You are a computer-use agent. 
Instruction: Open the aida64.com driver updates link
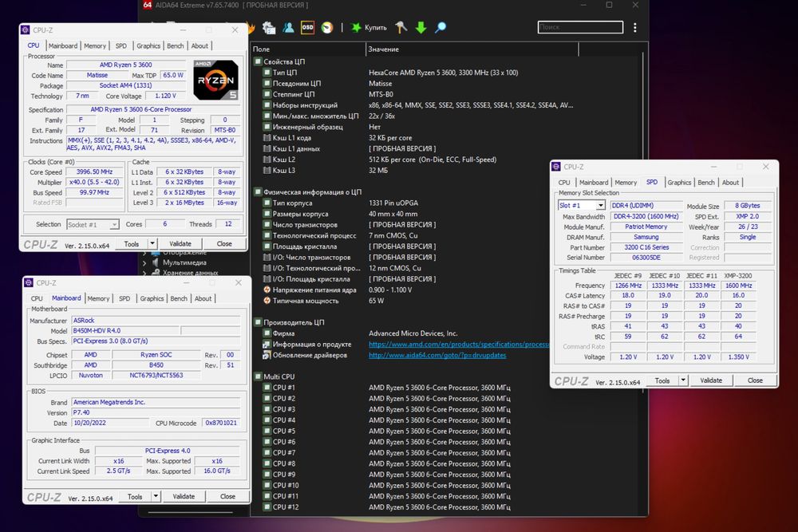tap(437, 355)
